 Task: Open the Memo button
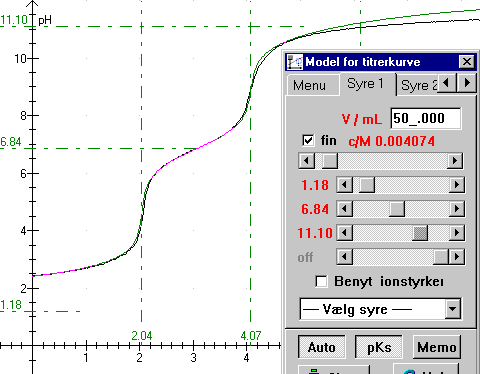(x=437, y=347)
